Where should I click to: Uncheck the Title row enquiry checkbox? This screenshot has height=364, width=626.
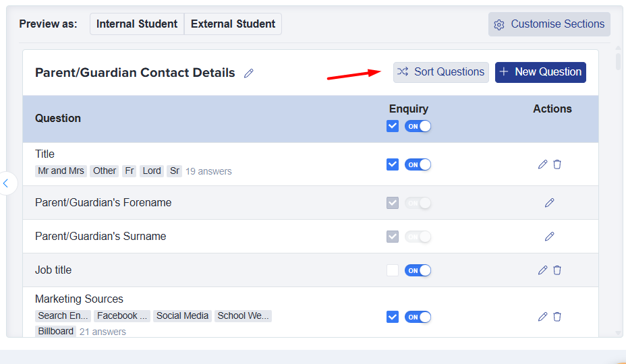393,164
